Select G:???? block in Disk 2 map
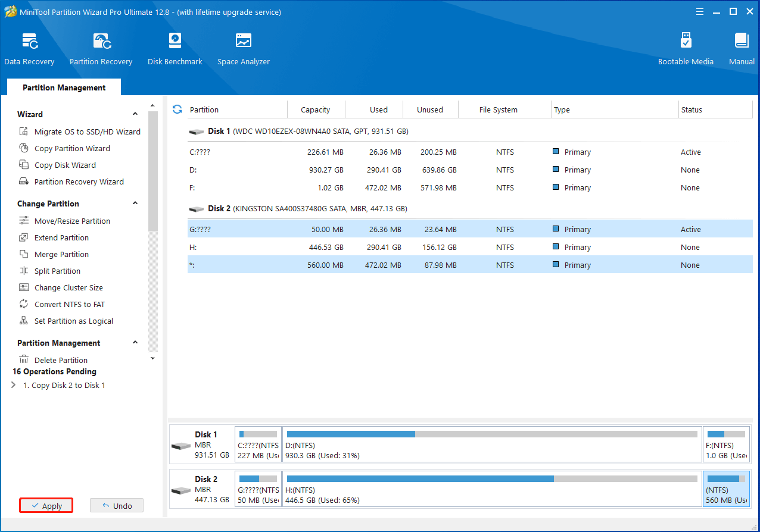Image resolution: width=760 pixels, height=532 pixels. pos(258,489)
